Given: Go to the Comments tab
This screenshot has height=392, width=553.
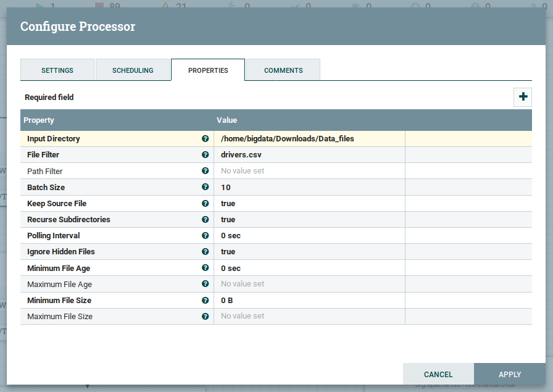Looking at the screenshot, I should click(283, 70).
